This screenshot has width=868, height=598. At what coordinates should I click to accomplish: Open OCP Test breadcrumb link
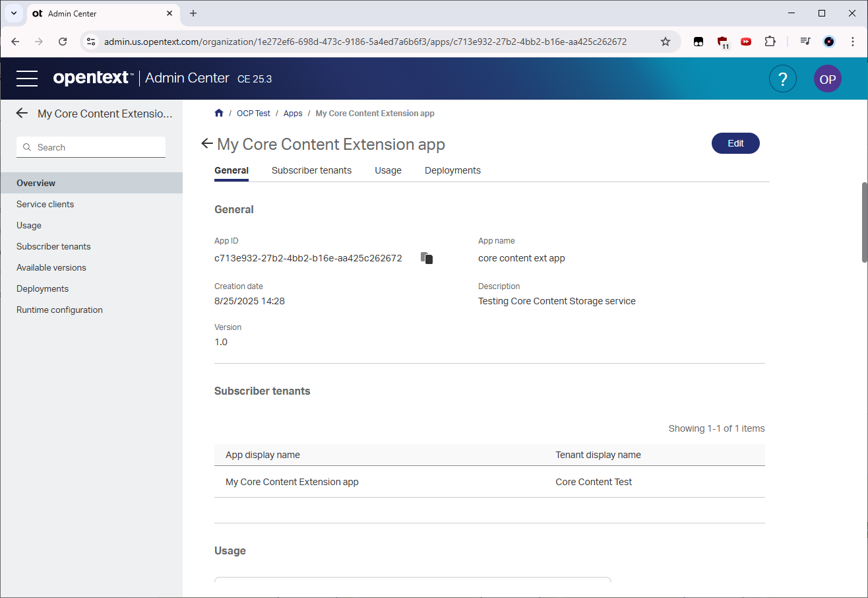[253, 113]
